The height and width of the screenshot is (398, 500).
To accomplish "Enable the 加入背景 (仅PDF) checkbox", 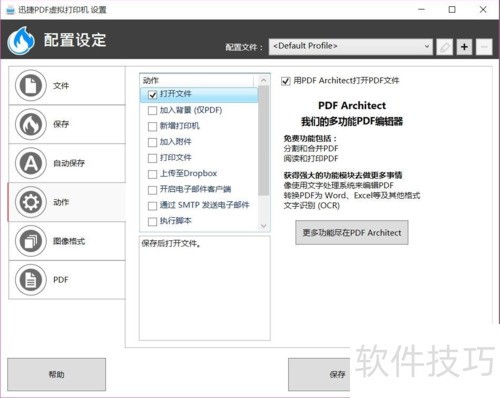I will 152,110.
